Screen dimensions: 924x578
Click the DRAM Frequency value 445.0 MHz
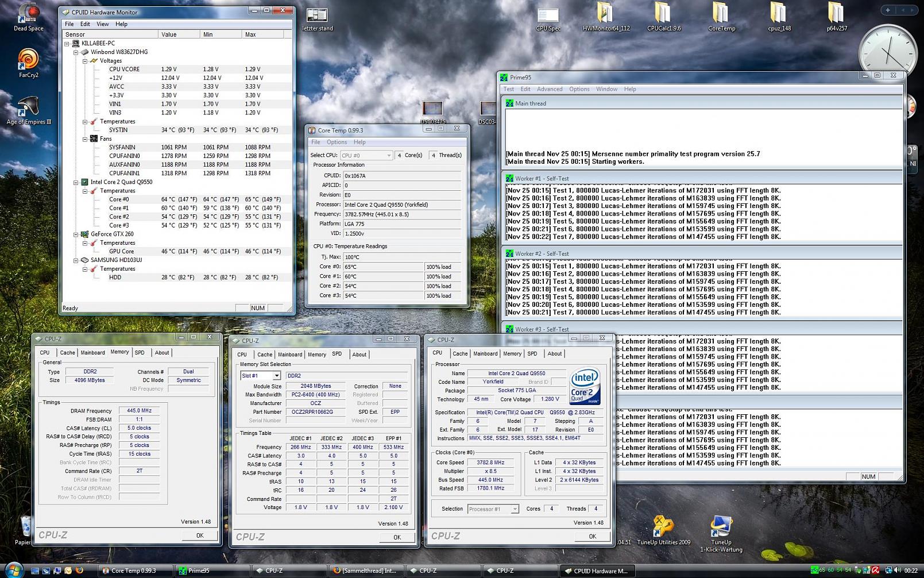(x=139, y=411)
